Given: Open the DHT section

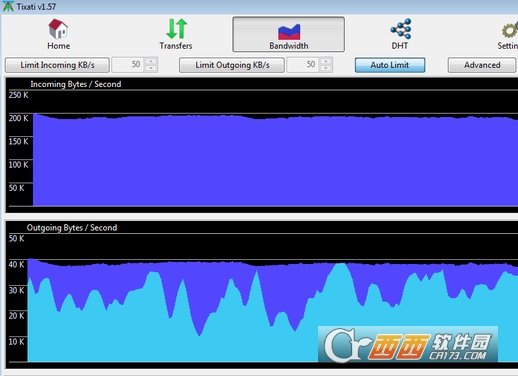Looking at the screenshot, I should 400,34.
